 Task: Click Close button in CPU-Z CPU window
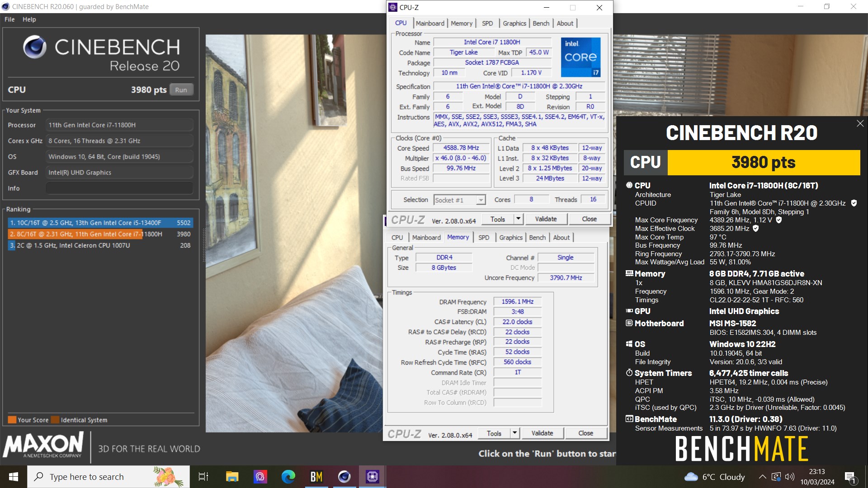tap(589, 219)
